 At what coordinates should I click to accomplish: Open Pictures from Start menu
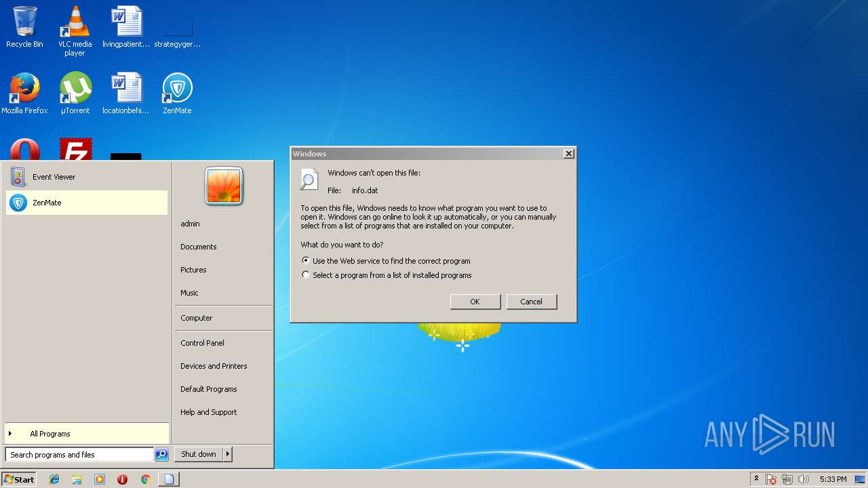(193, 270)
